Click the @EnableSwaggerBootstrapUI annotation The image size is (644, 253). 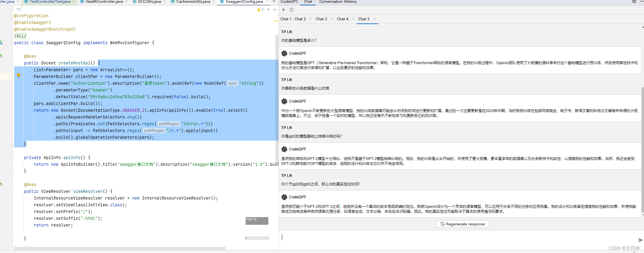click(x=45, y=29)
